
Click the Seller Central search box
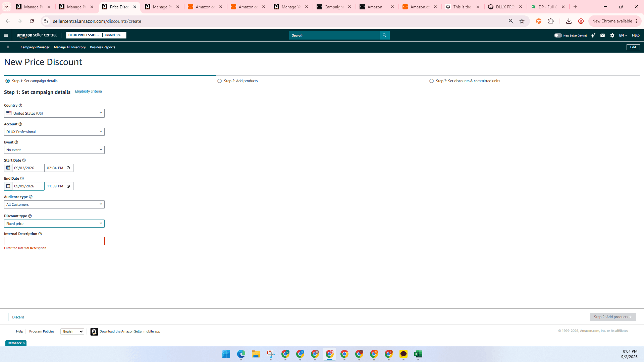[x=334, y=35]
